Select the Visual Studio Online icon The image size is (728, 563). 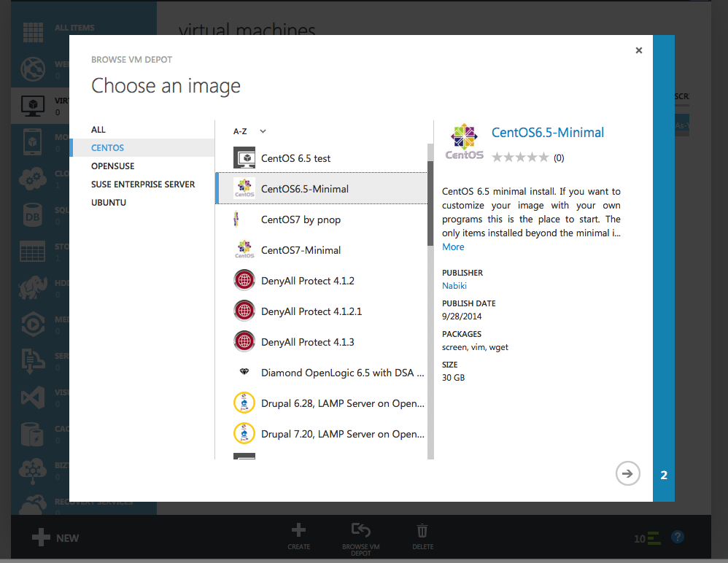point(33,397)
